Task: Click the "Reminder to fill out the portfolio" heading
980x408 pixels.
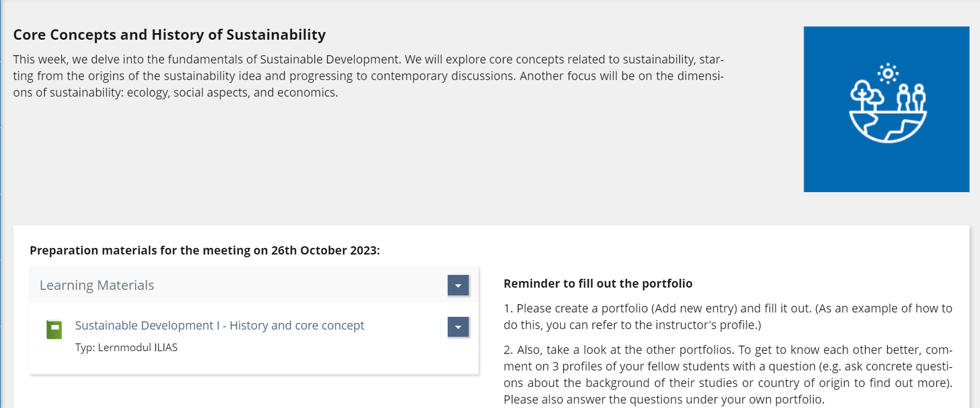Action: tap(598, 284)
